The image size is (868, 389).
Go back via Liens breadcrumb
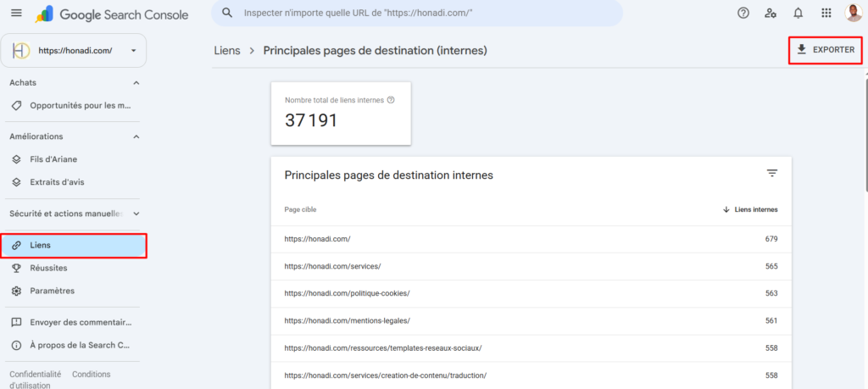point(227,50)
